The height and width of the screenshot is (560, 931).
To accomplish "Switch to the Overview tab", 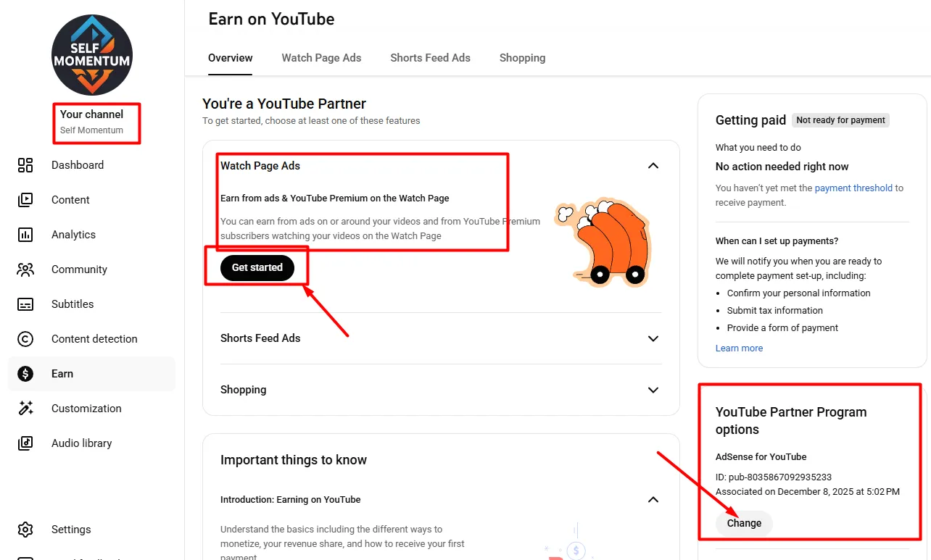I will pyautogui.click(x=231, y=58).
